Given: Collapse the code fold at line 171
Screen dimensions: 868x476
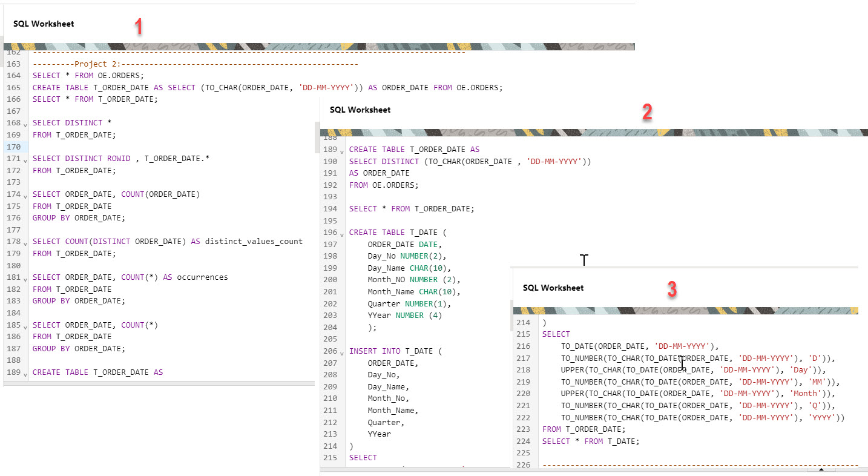Looking at the screenshot, I should pos(24,159).
